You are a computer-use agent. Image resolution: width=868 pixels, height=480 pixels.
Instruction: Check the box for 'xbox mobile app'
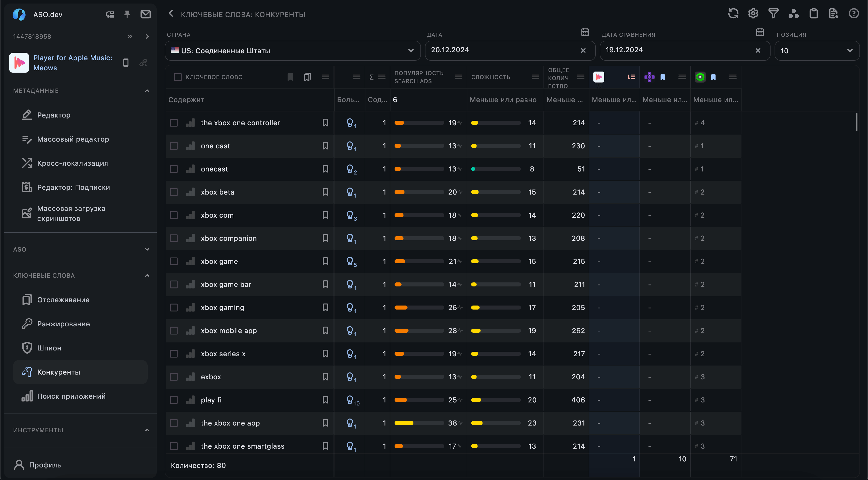tap(174, 330)
